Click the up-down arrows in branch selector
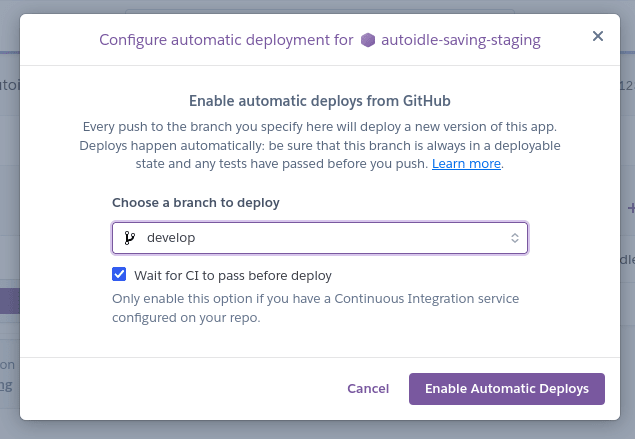This screenshot has width=635, height=439. click(x=514, y=238)
